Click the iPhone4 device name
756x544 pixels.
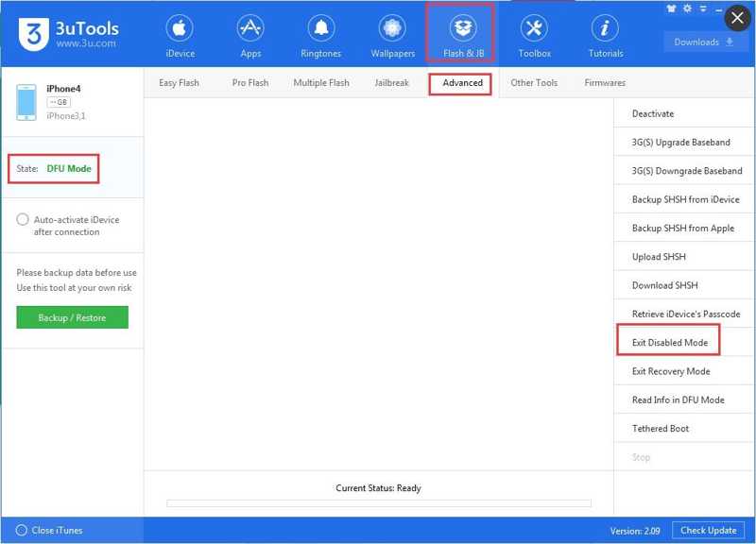(x=63, y=89)
